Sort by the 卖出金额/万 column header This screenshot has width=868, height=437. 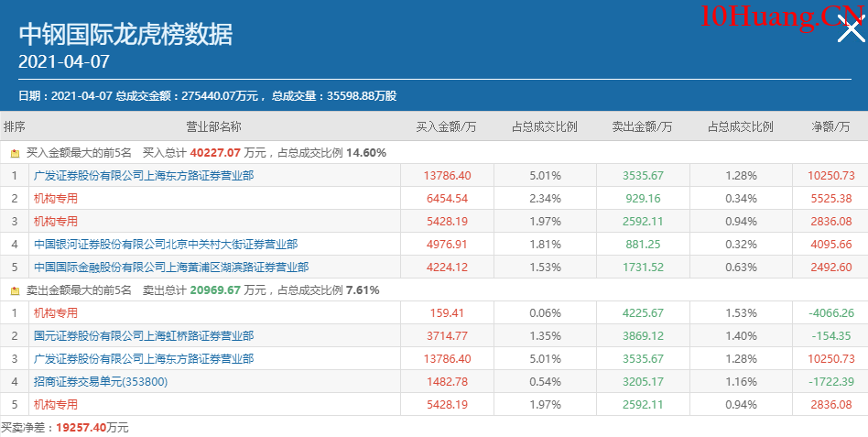[642, 126]
